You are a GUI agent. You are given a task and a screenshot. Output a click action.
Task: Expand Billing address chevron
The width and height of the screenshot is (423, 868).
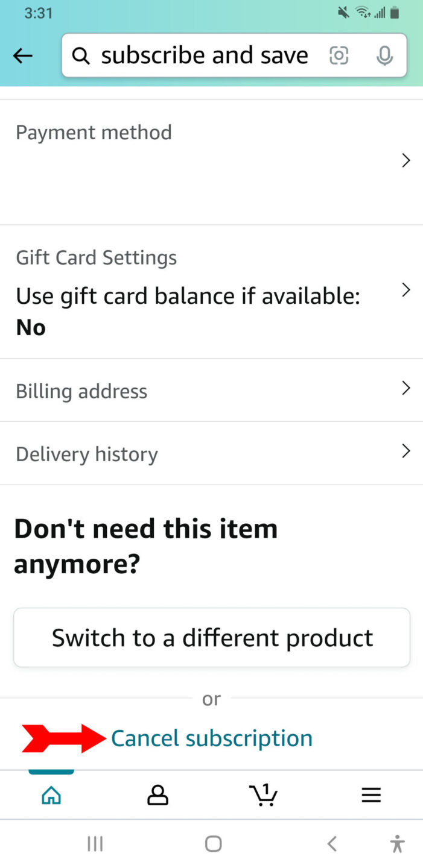coord(406,388)
